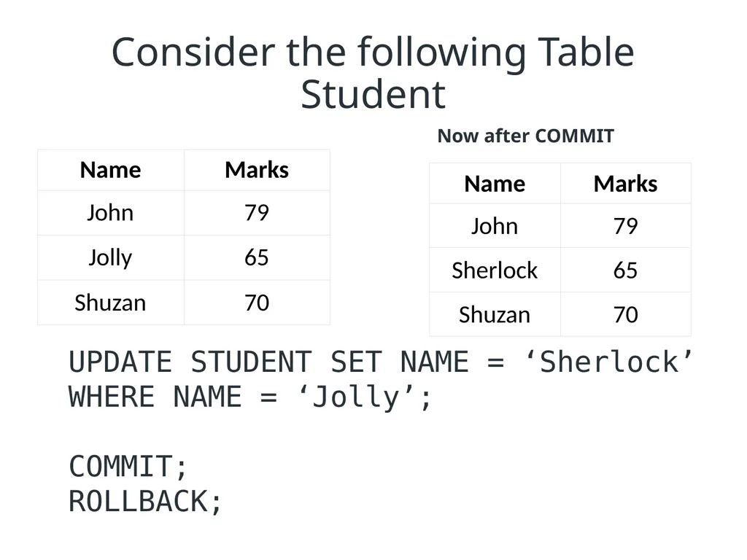Click the Marks header in left table
The width and height of the screenshot is (747, 560).
[x=257, y=170]
